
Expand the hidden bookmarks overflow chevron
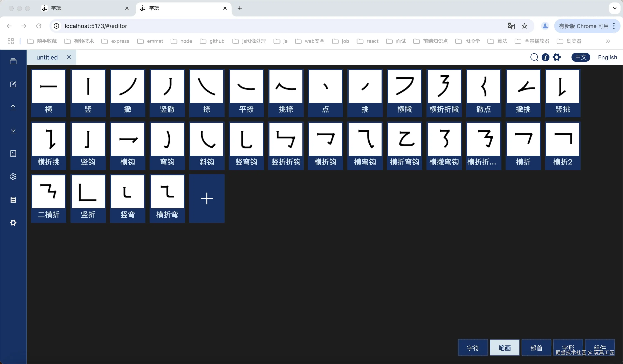pos(608,41)
